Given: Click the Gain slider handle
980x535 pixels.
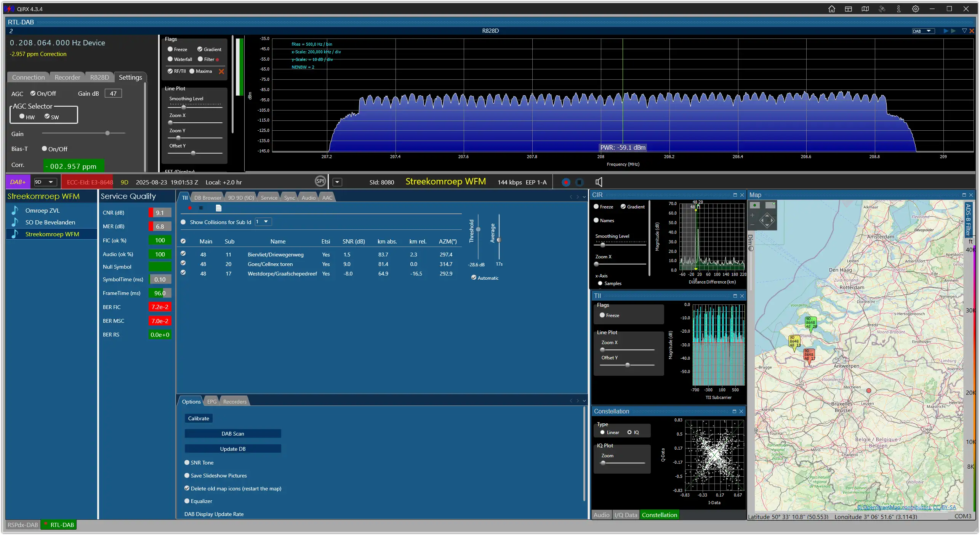Looking at the screenshot, I should [x=107, y=133].
